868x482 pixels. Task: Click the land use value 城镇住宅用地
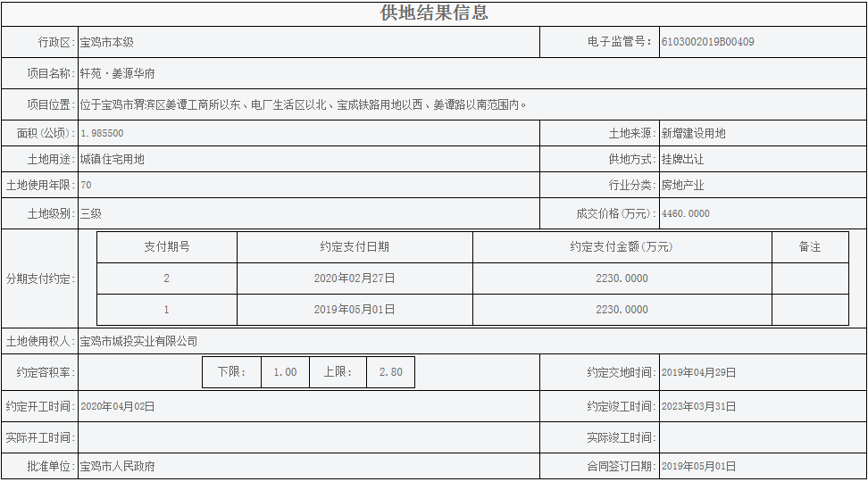(x=112, y=159)
